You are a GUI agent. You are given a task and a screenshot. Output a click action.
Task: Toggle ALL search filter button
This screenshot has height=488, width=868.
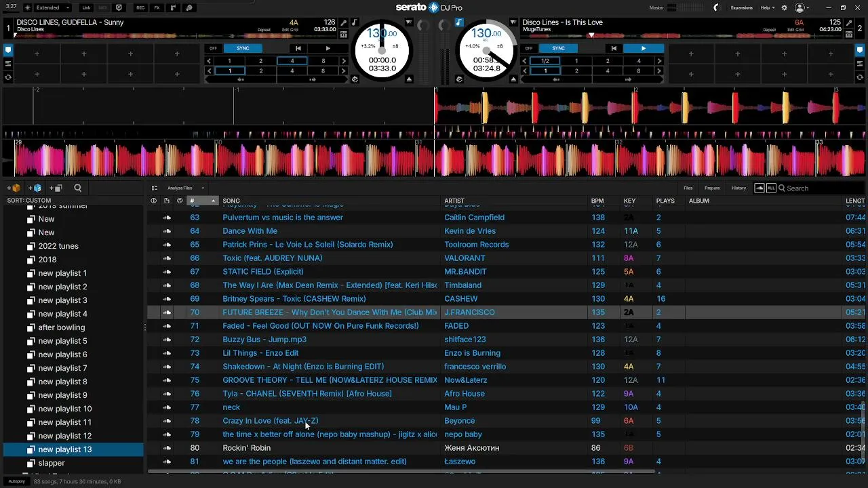coord(771,188)
